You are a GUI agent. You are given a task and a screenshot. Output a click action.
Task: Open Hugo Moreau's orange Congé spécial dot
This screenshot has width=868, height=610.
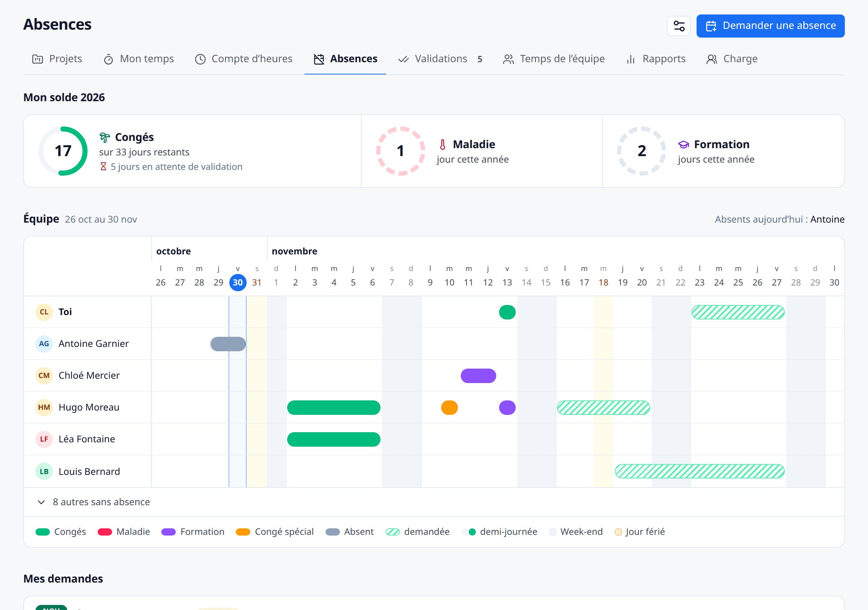point(450,408)
